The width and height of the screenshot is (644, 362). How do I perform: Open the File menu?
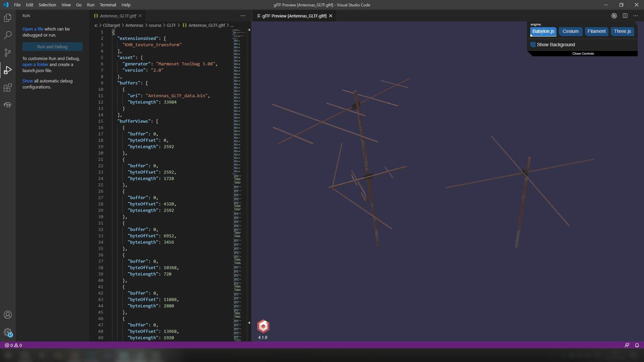pos(17,5)
